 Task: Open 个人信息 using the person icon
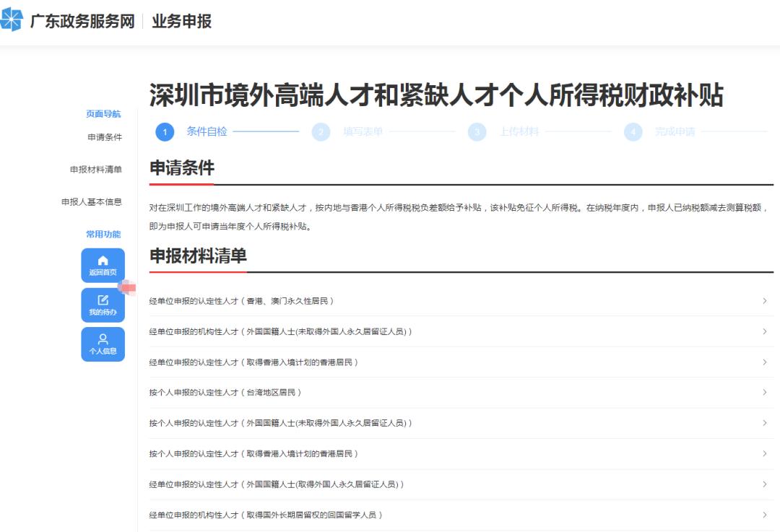tap(103, 343)
